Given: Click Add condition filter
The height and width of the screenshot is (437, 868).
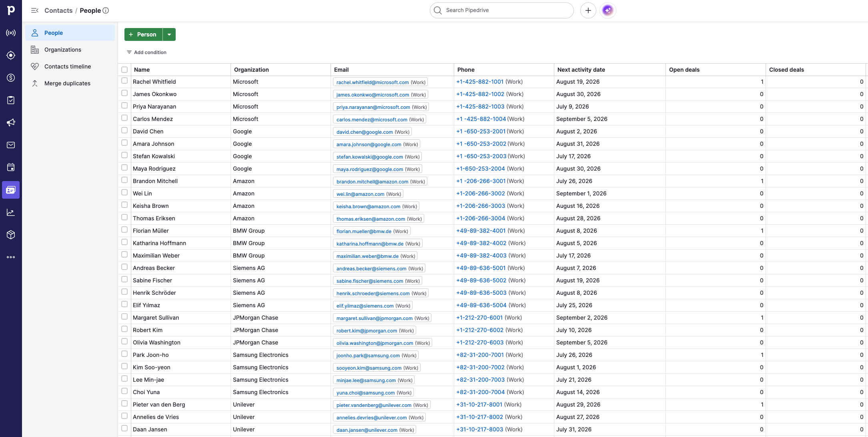Looking at the screenshot, I should point(146,52).
